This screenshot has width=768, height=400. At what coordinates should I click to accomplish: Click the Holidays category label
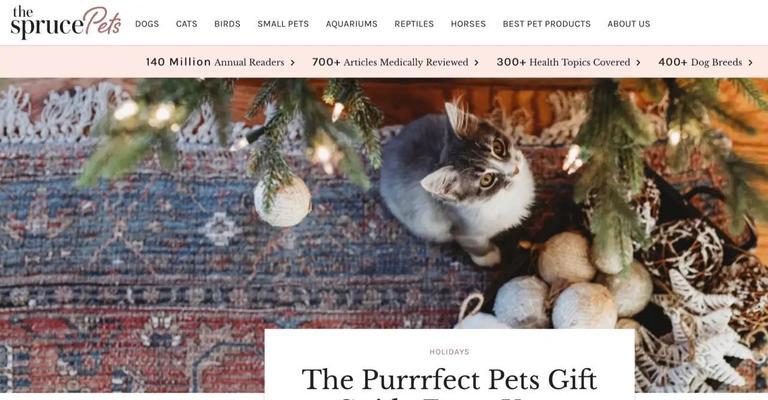[449, 352]
